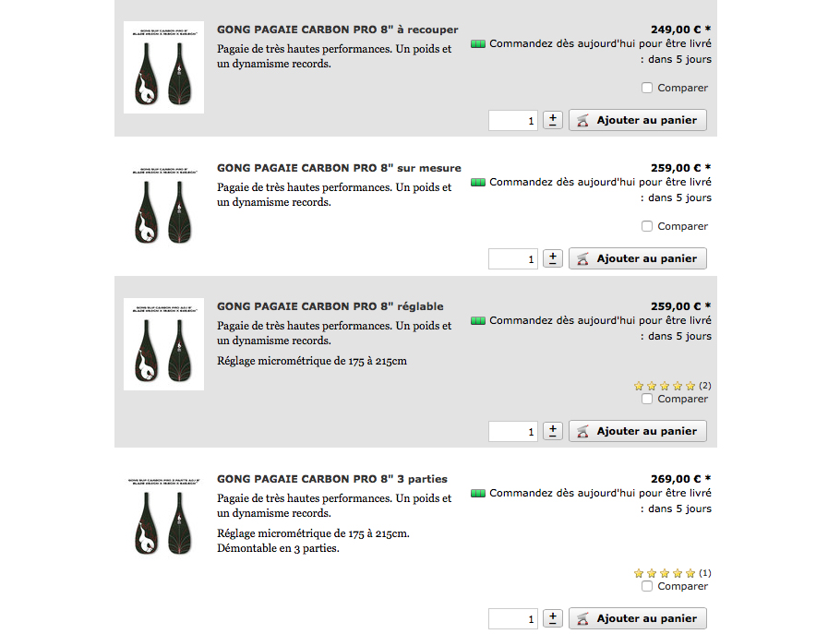This screenshot has width=840, height=634.
Task: Click quantity field of réglable paddle
Action: click(x=513, y=431)
